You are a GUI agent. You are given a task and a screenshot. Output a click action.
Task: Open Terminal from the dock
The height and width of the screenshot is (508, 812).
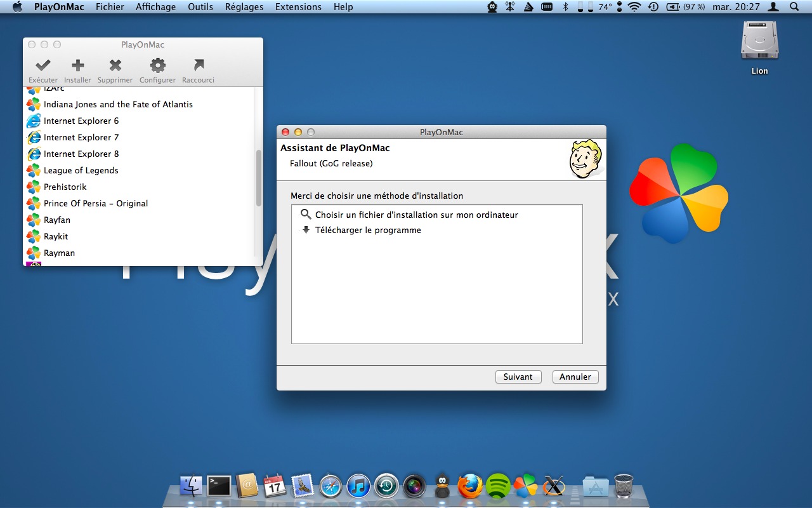click(219, 486)
